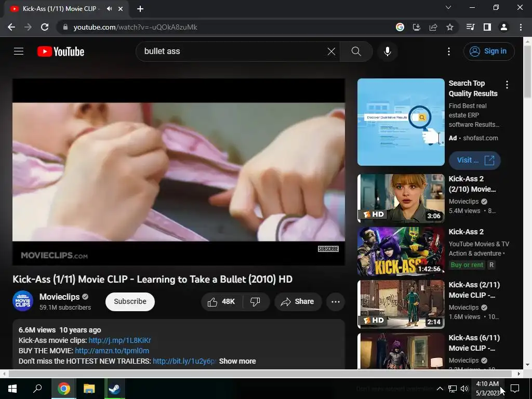Open Windows taskbar search
This screenshot has height=399, width=532.
click(x=37, y=389)
